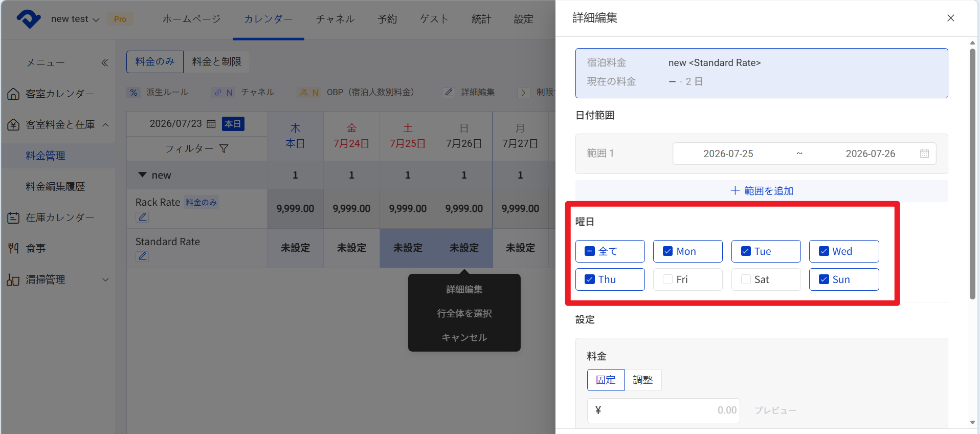The width and height of the screenshot is (980, 434).
Task: Collapse the 客室料金と在庫 sidebar section
Action: (105, 125)
